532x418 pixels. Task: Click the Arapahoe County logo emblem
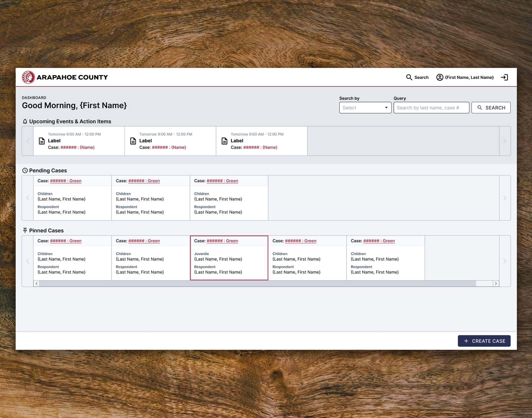pyautogui.click(x=28, y=77)
